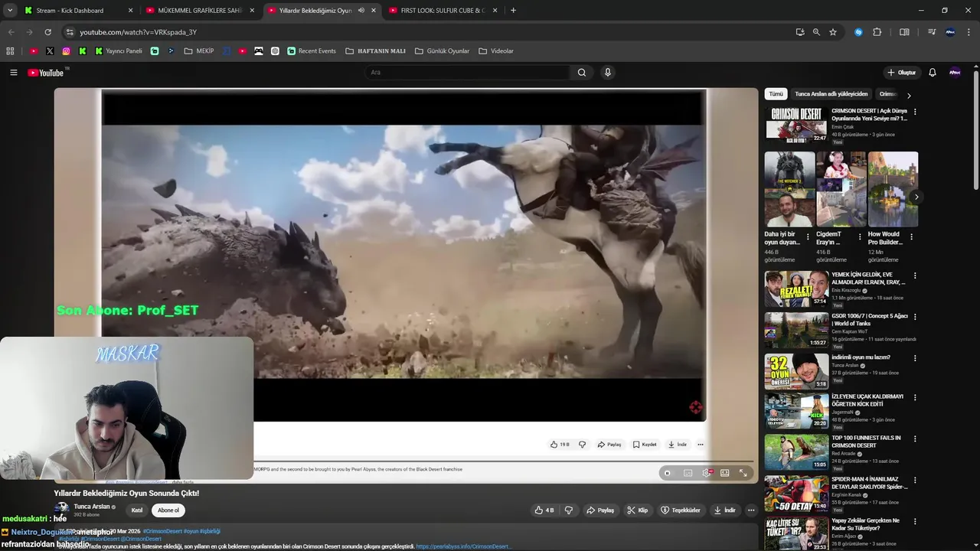This screenshot has width=980, height=551.
Task: Open the HAFTANIN MALI bookmark folder
Action: click(x=376, y=51)
